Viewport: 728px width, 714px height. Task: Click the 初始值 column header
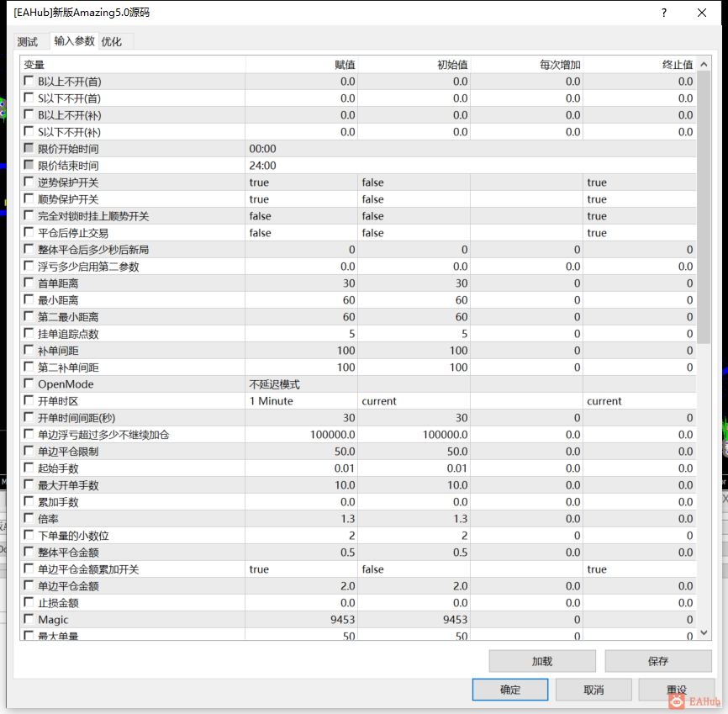point(414,65)
